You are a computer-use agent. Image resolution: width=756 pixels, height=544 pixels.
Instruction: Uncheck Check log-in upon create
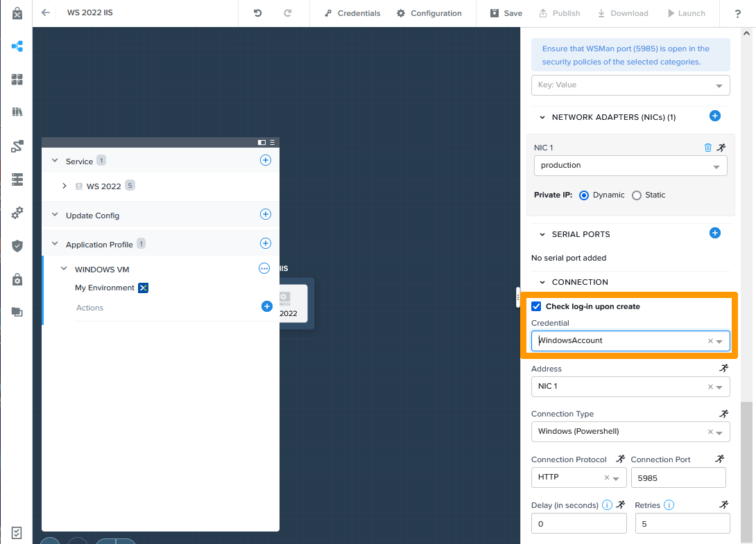point(536,306)
